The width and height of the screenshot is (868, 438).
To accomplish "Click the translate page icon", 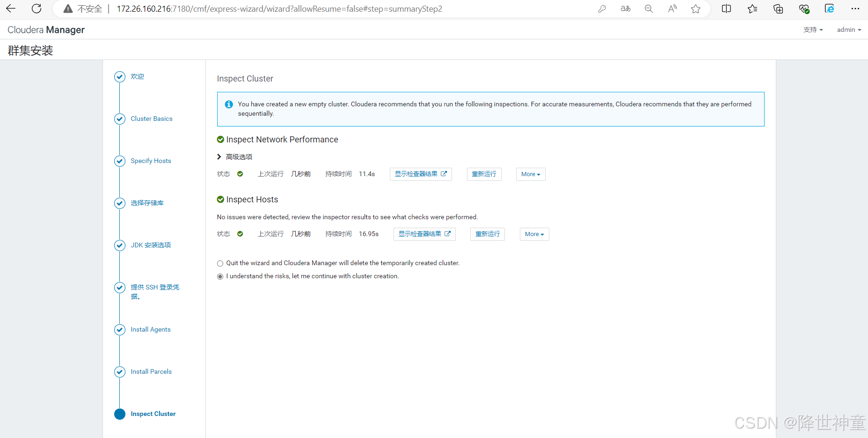I will [626, 9].
